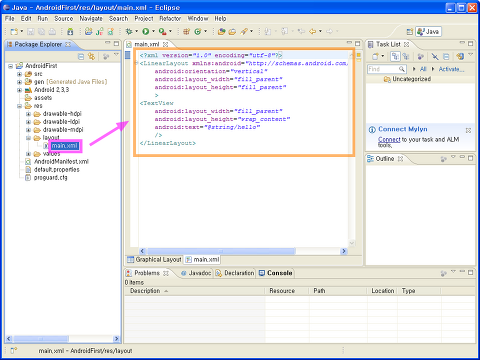
Task: Click the Activate... link in Task List
Action: point(451,69)
